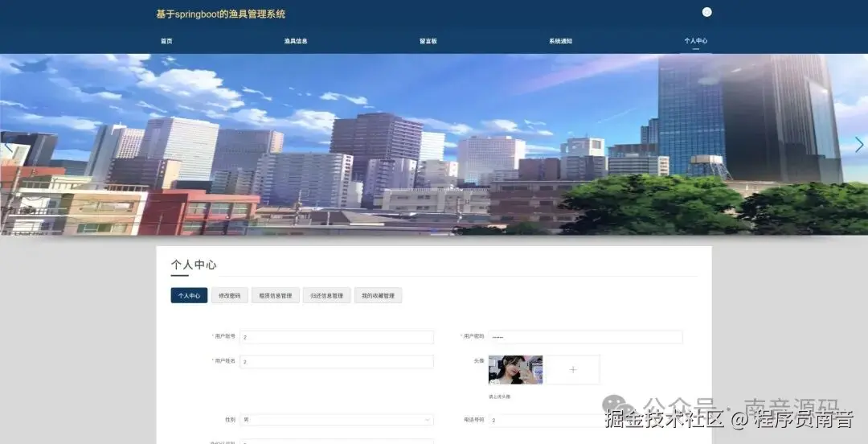Open the 归还信息管理 tab

click(x=326, y=295)
